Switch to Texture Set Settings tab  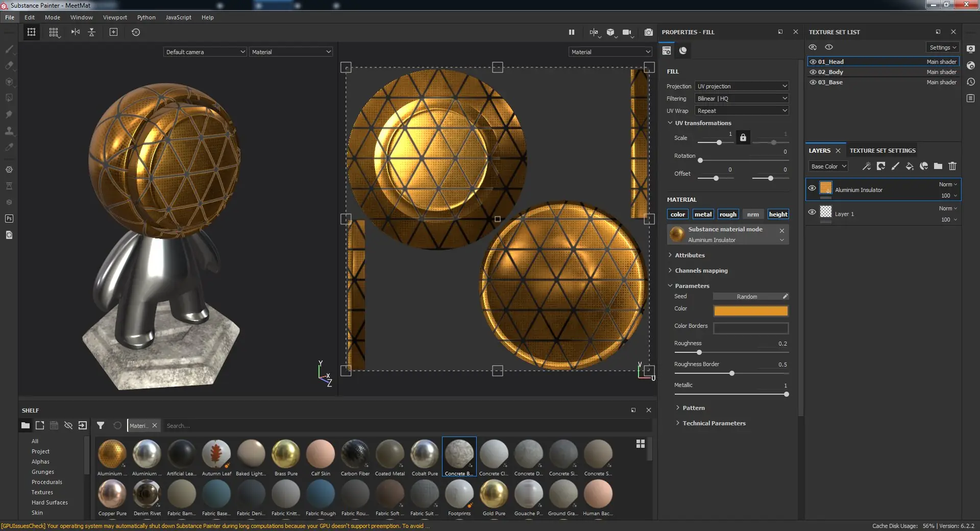[883, 151]
